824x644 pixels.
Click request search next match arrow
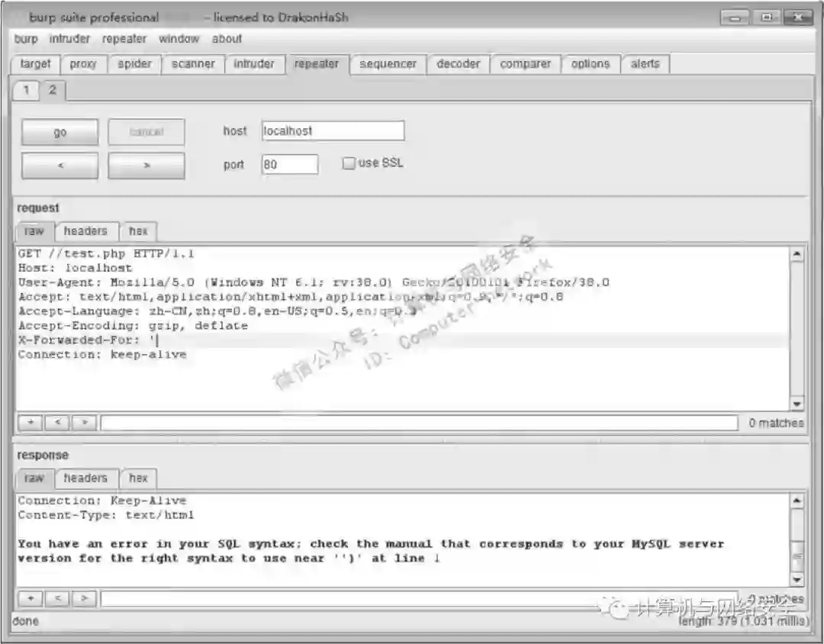point(85,422)
